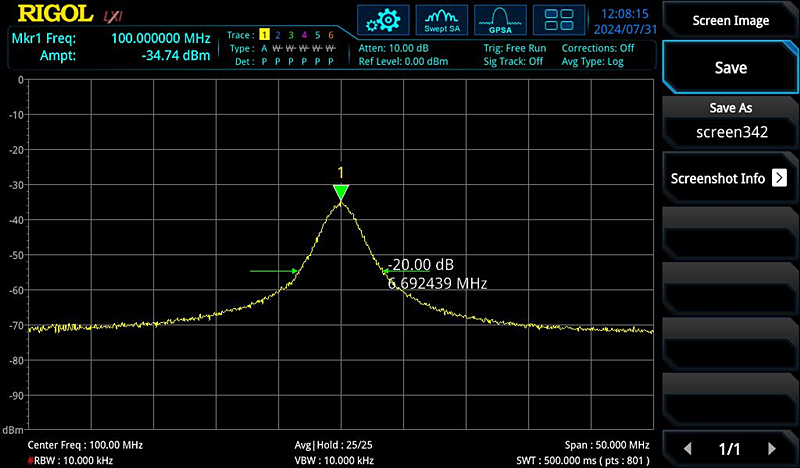Screen dimensions: 800x468
Task: Click the Avg|Hold : 25/25 label
Action: tap(334, 445)
